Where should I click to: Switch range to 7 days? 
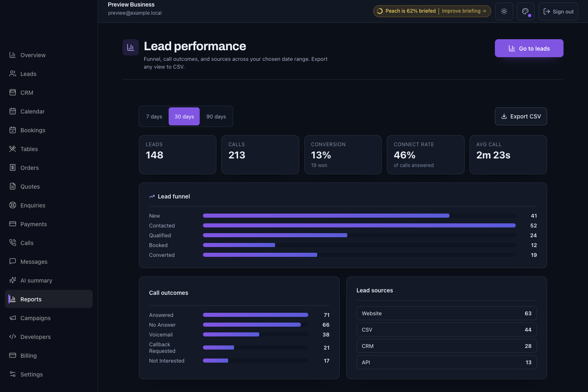(154, 116)
